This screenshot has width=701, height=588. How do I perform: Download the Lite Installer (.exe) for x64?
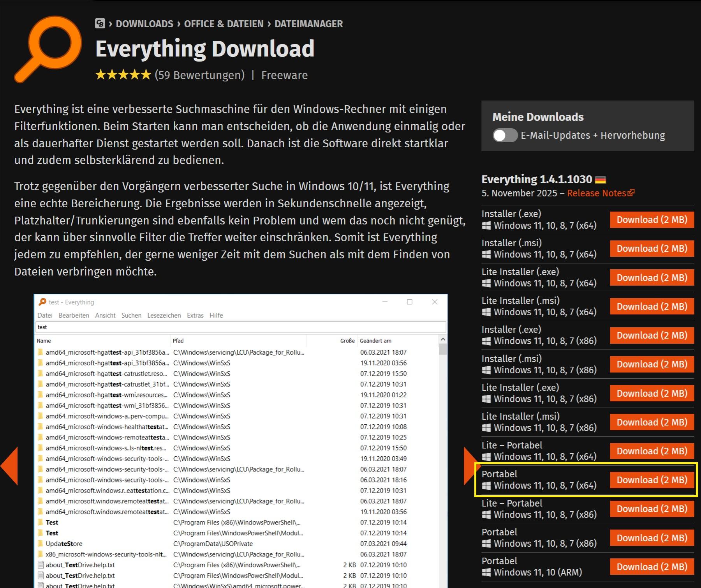652,278
